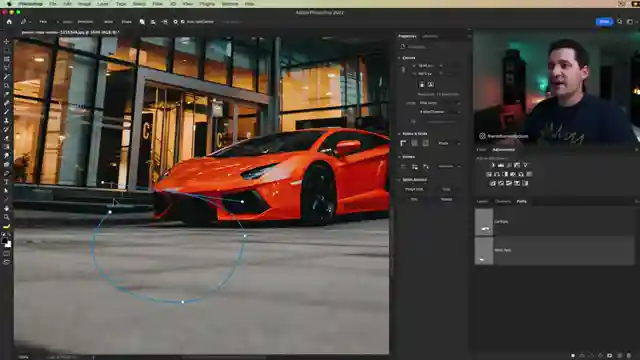Add a Black & White adjustment
This screenshot has height=360, width=640.
tap(505, 174)
